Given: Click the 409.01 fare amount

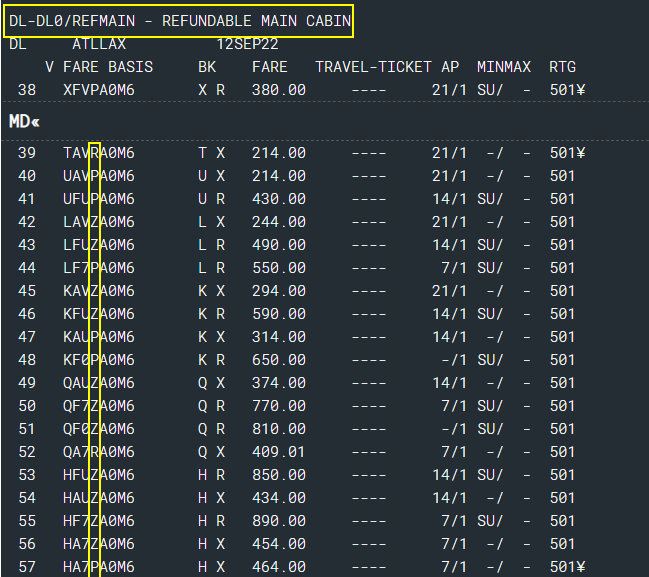Looking at the screenshot, I should tap(279, 452).
